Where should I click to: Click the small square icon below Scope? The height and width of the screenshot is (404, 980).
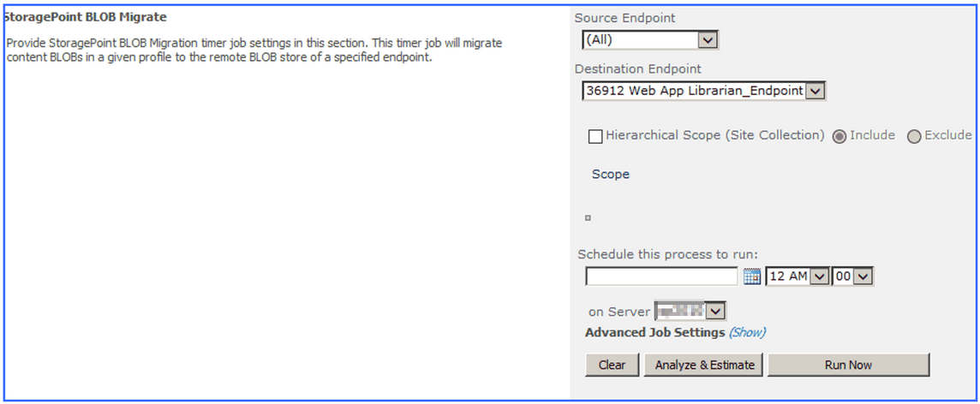[588, 218]
